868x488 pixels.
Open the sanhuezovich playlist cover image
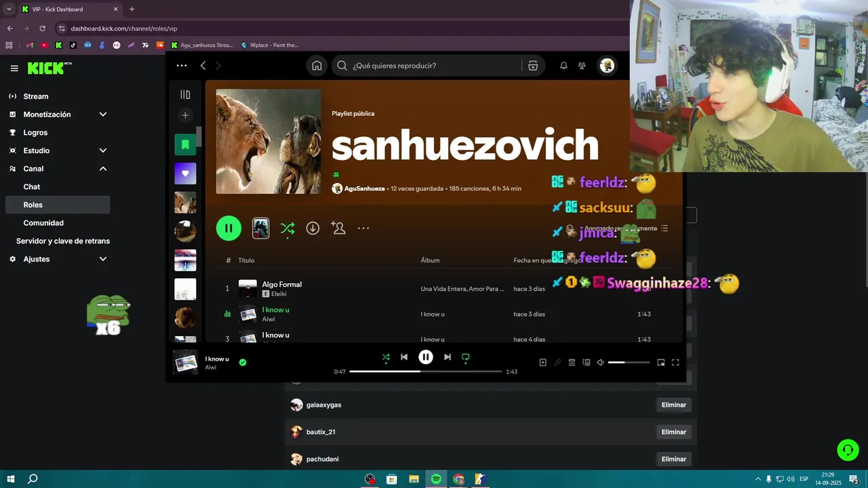269,142
